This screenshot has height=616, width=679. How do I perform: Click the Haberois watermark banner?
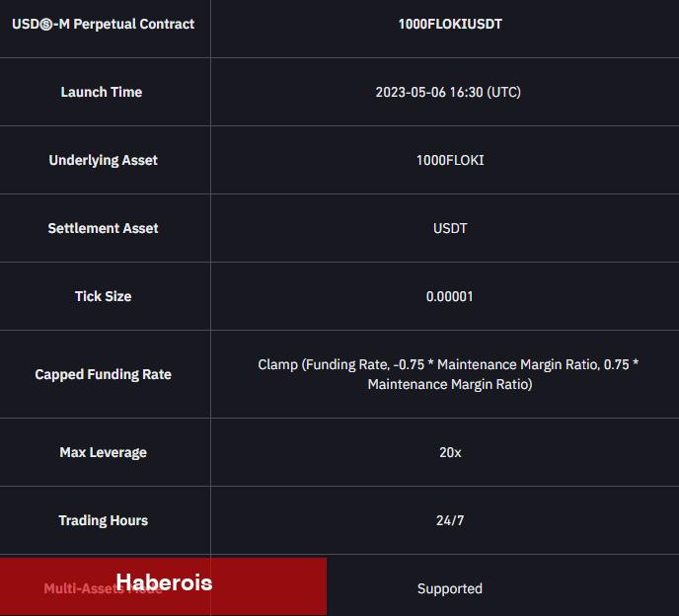click(163, 586)
